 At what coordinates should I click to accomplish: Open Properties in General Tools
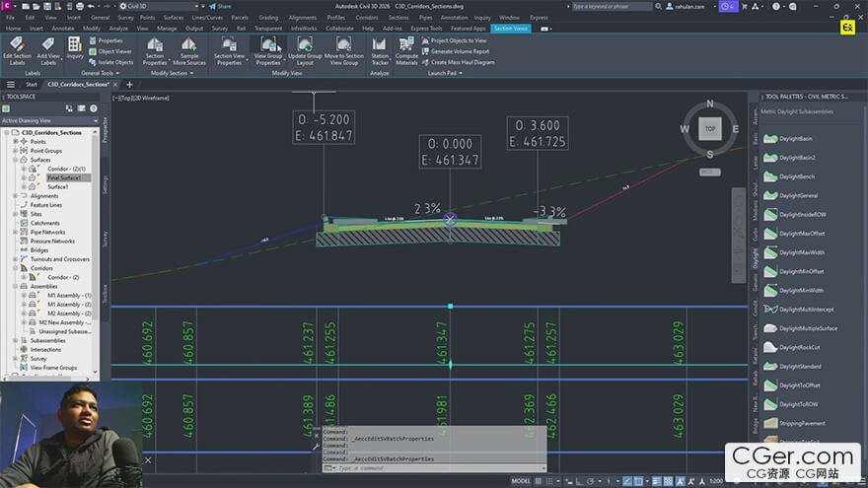pyautogui.click(x=106, y=41)
